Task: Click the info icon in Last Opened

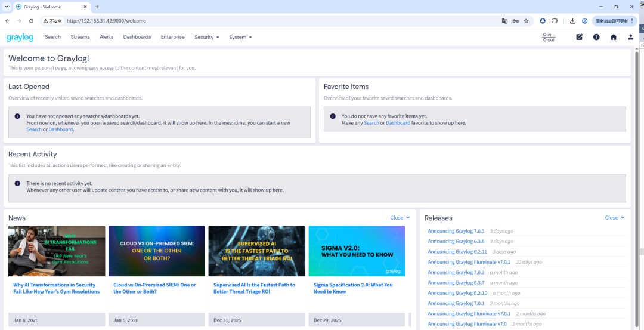Action: [17, 116]
